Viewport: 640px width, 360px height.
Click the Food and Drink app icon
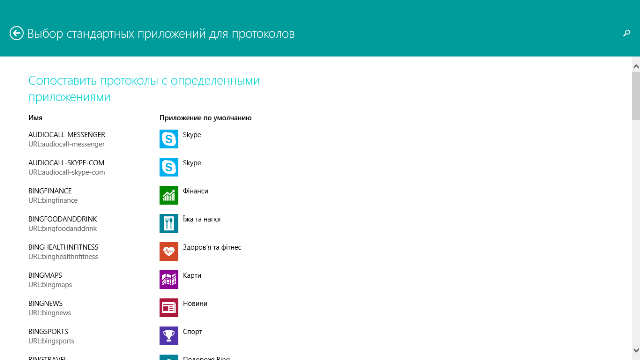point(169,223)
